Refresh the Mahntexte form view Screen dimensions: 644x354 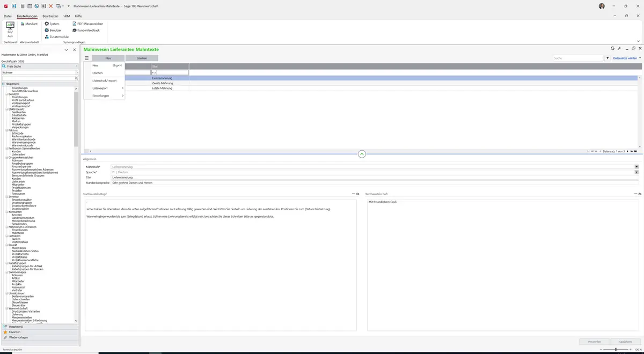[x=612, y=48]
